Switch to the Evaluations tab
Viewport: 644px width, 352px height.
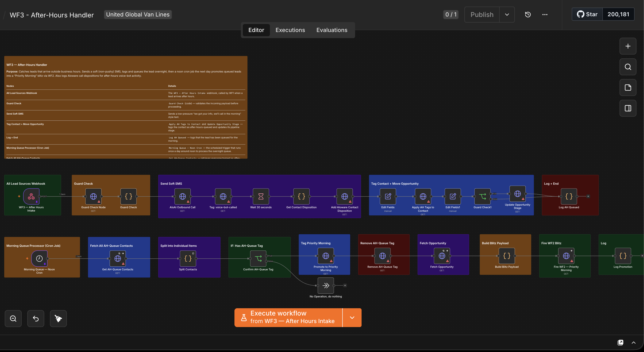pos(332,30)
